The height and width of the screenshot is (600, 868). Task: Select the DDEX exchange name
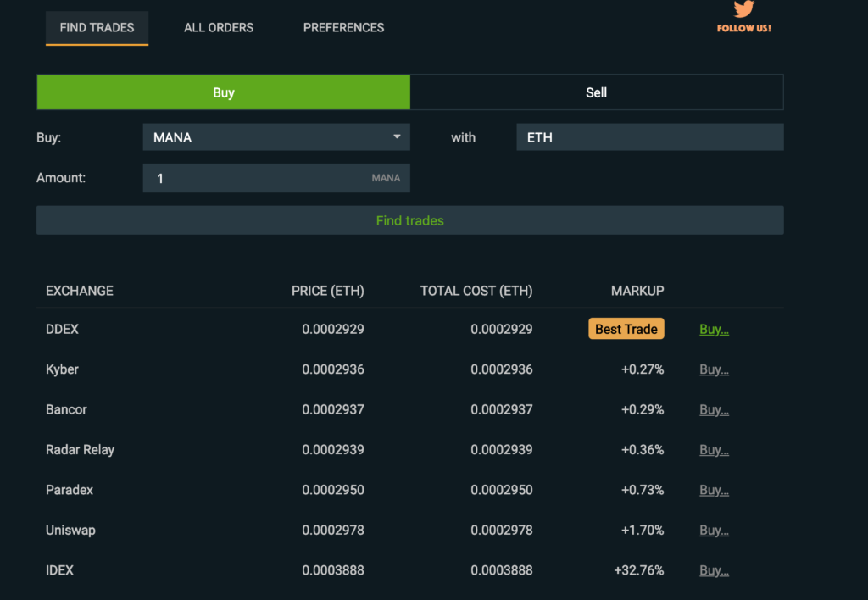[62, 330]
